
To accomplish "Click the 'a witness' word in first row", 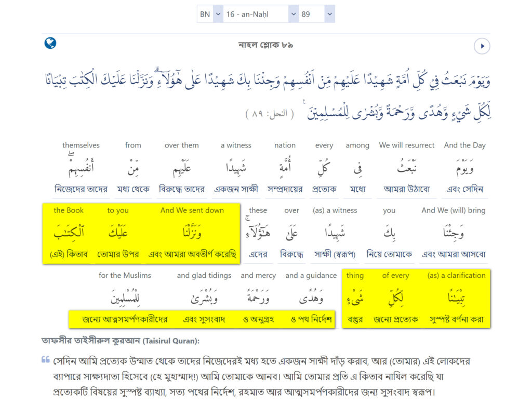I will click(236, 168).
